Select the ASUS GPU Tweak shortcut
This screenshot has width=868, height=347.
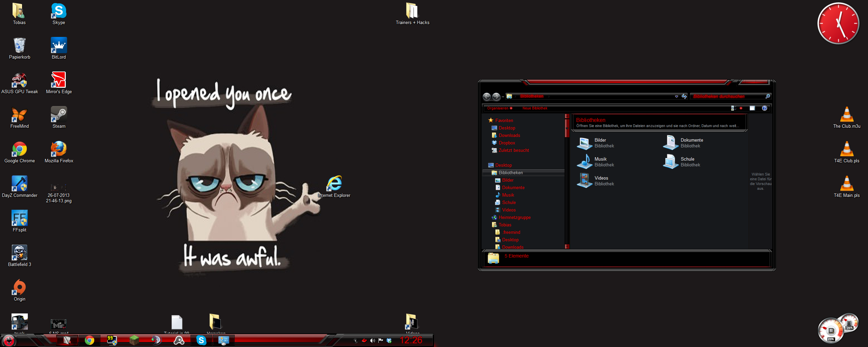(19, 83)
